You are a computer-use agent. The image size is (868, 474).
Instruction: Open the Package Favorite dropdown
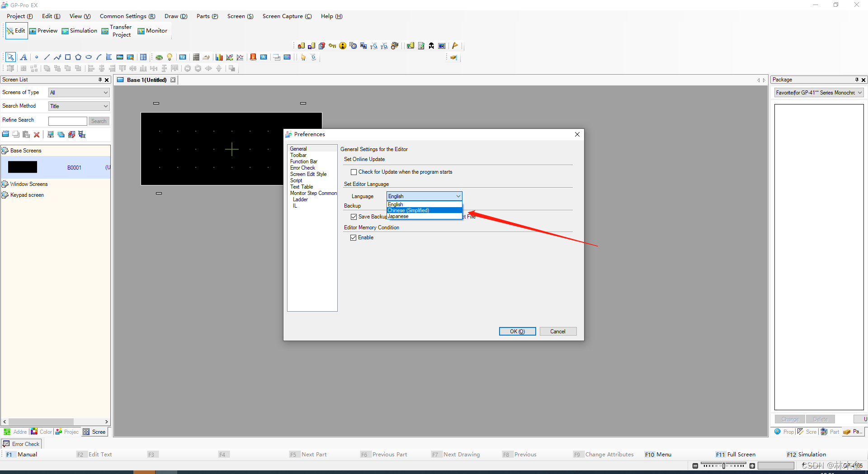[x=819, y=93]
